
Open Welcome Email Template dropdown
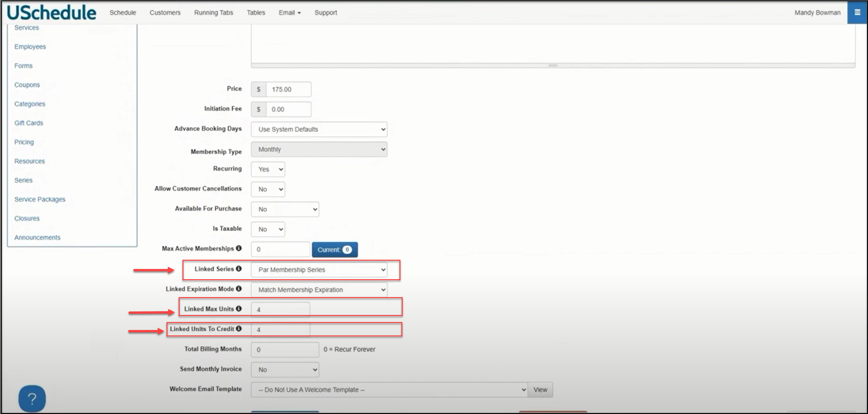[x=389, y=390]
